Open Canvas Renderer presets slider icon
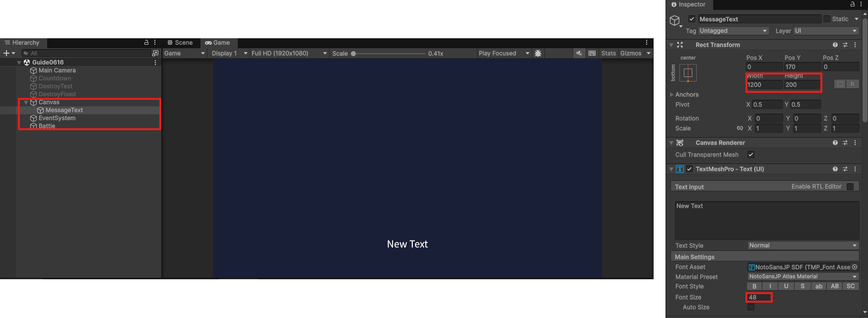 click(x=845, y=143)
